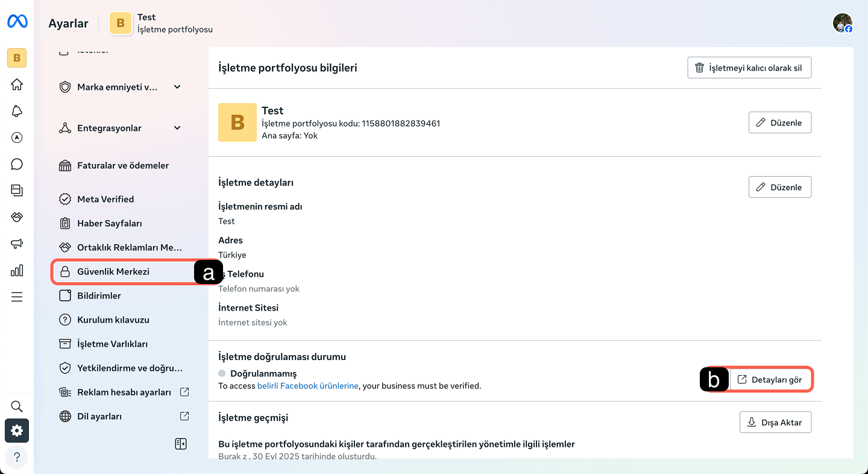Collapse the settings sidebar panel icon
Screen dimensions: 868x474
(x=180, y=444)
